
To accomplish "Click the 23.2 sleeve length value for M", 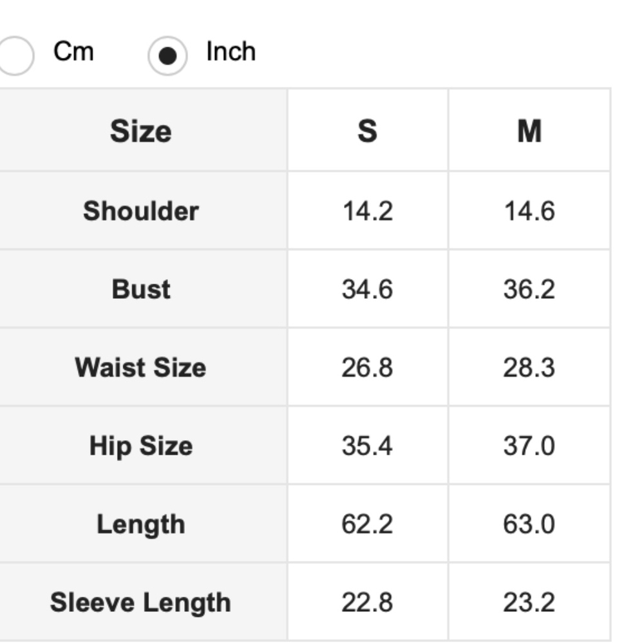I will point(529,603).
